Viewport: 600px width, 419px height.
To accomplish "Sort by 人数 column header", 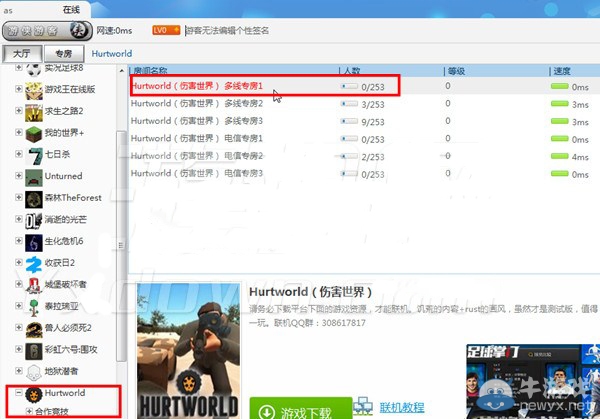I will 352,70.
